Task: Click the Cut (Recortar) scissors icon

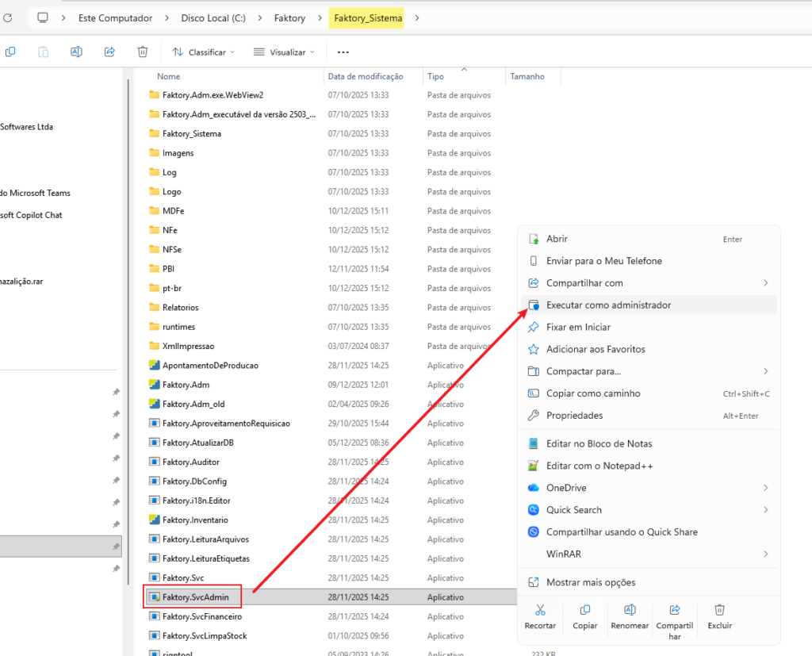Action: (x=540, y=611)
